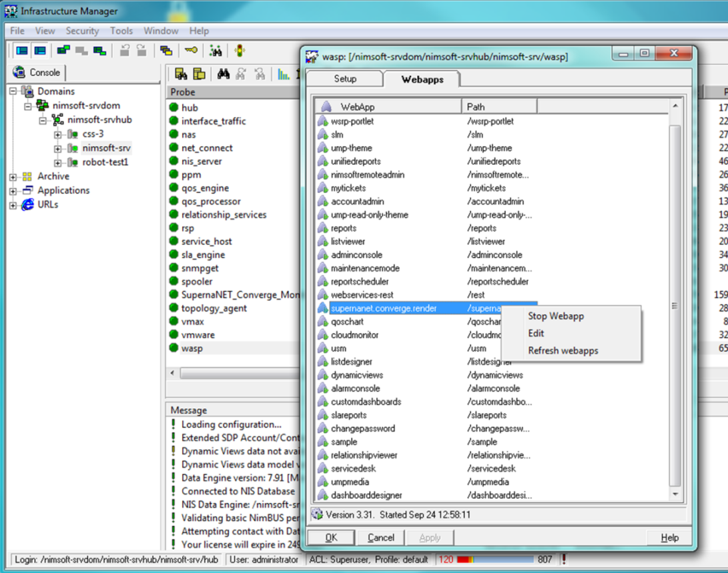This screenshot has width=728, height=573.
Task: Click the Help button in wasp dialog
Action: point(669,537)
